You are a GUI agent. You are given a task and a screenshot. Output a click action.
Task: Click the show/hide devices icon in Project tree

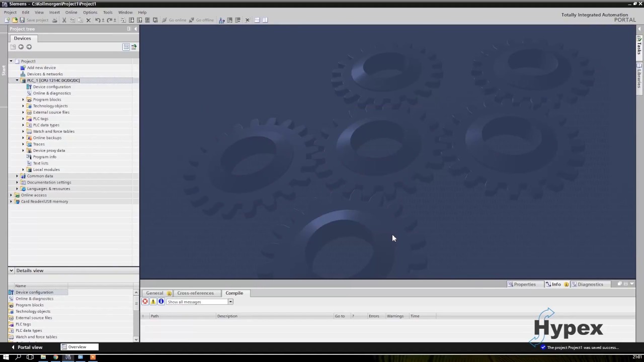(134, 47)
